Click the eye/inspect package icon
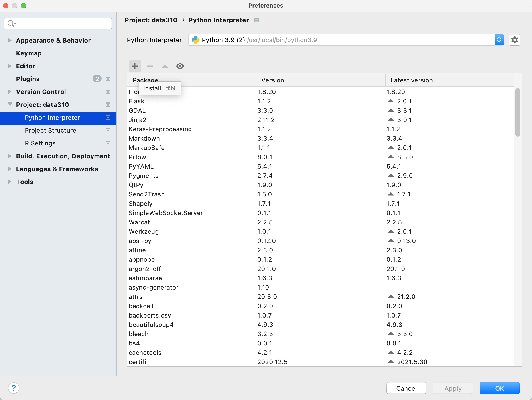 click(x=179, y=66)
